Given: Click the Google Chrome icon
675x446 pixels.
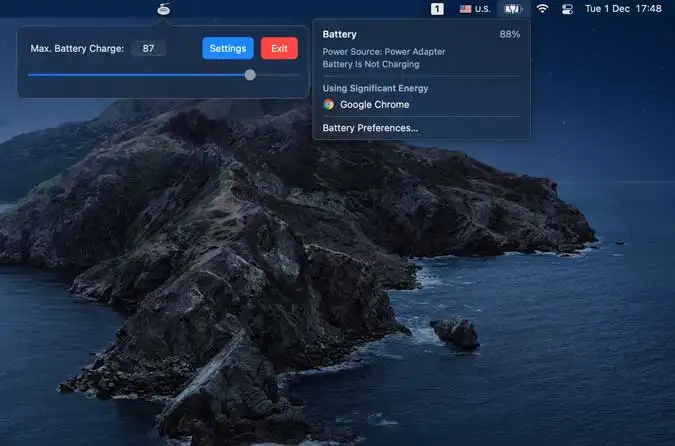Looking at the screenshot, I should coord(328,104).
